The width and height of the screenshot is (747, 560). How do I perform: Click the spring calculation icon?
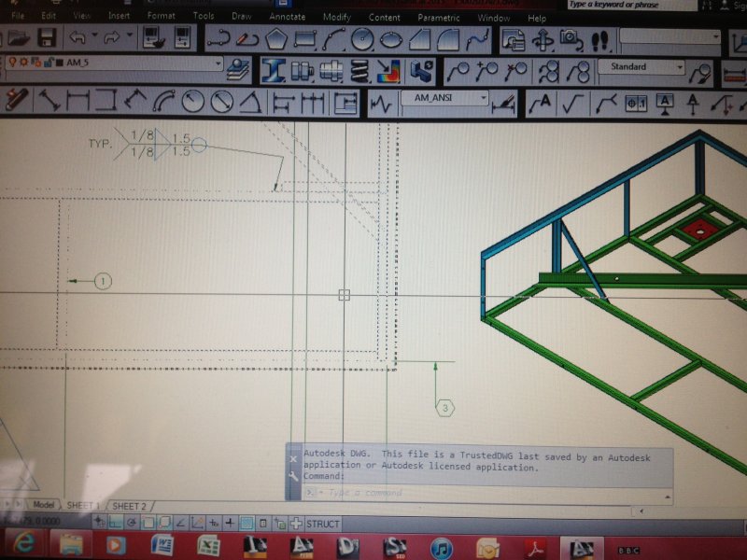coord(360,72)
